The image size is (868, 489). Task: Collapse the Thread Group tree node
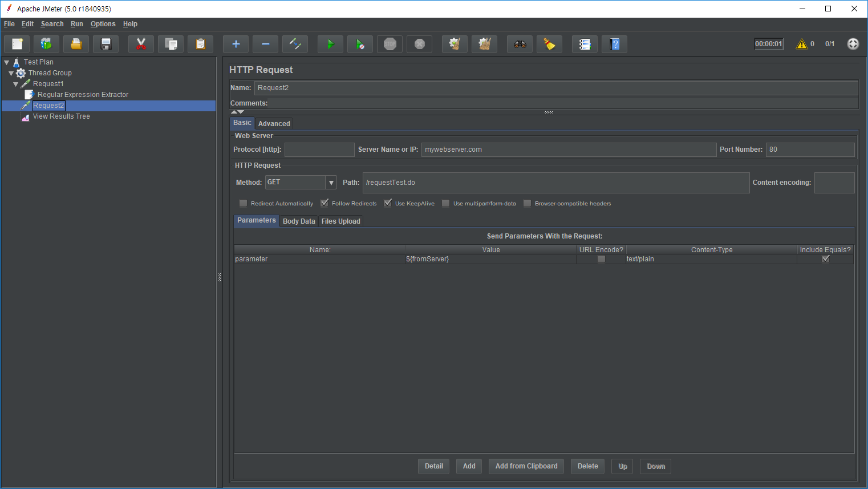coord(11,73)
